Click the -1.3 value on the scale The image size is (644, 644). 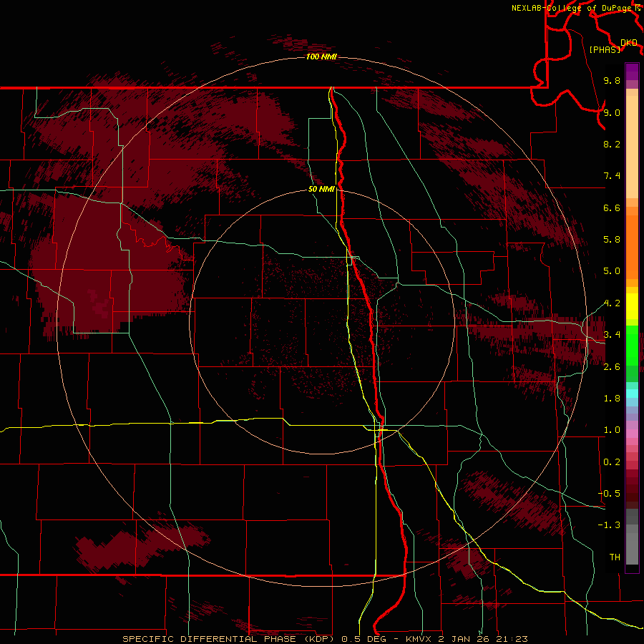609,525
